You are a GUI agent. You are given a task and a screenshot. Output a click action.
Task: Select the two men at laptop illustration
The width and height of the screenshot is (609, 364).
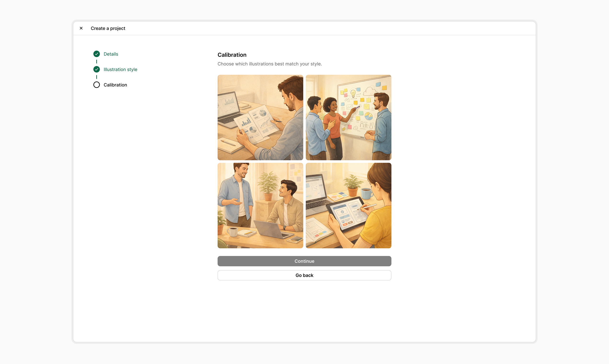(x=260, y=205)
